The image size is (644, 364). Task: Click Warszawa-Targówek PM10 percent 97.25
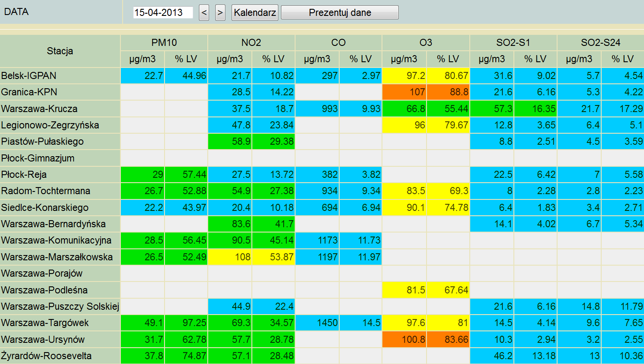186,323
